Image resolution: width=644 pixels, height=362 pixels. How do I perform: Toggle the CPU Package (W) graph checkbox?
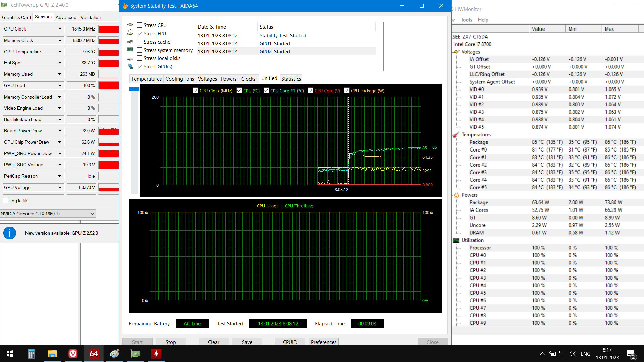click(x=347, y=90)
